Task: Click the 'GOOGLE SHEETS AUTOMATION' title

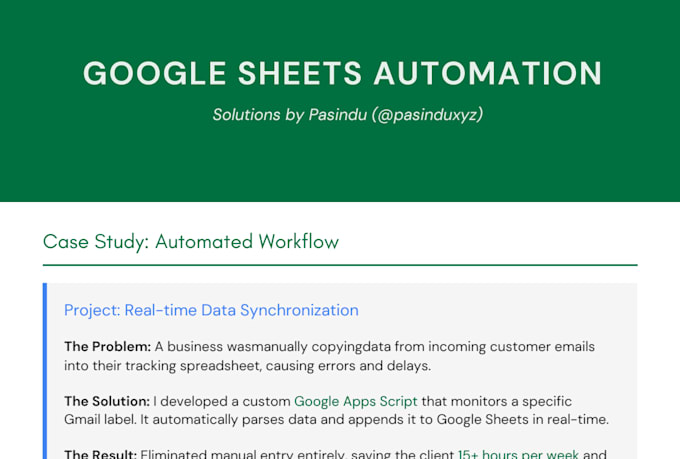Action: (x=342, y=73)
